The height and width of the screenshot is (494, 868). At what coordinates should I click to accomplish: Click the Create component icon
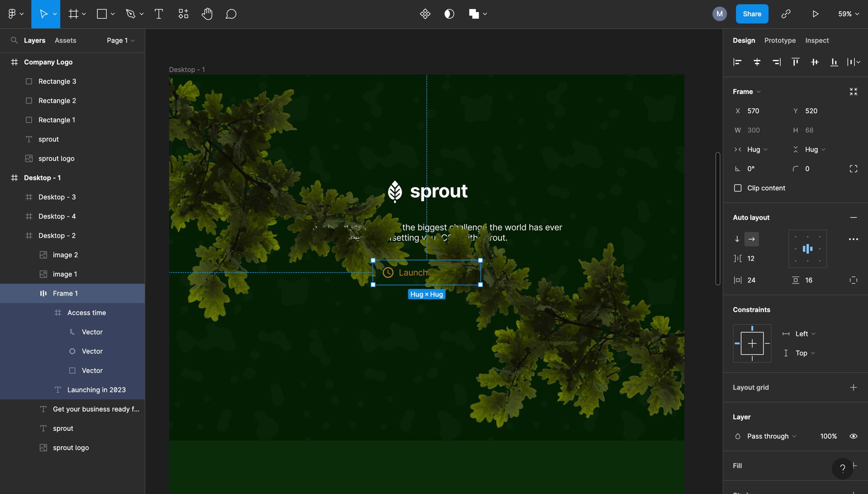tap(425, 14)
